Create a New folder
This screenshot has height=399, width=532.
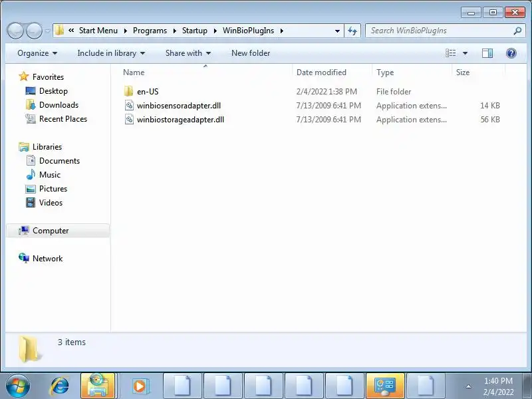pyautogui.click(x=251, y=53)
